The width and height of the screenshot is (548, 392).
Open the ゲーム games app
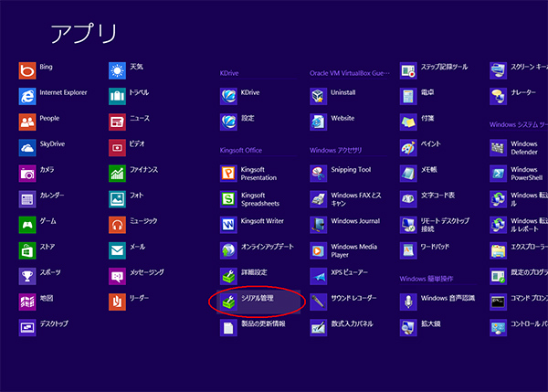coord(27,225)
